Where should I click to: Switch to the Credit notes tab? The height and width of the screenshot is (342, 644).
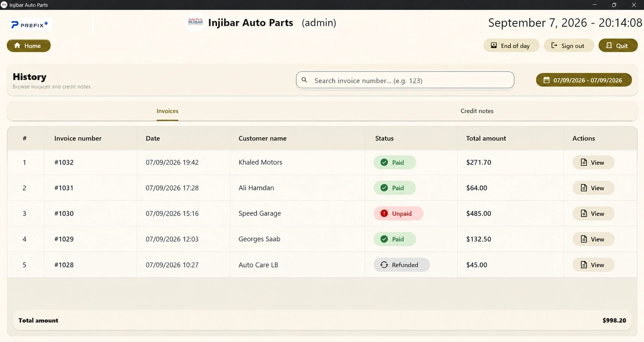[477, 111]
